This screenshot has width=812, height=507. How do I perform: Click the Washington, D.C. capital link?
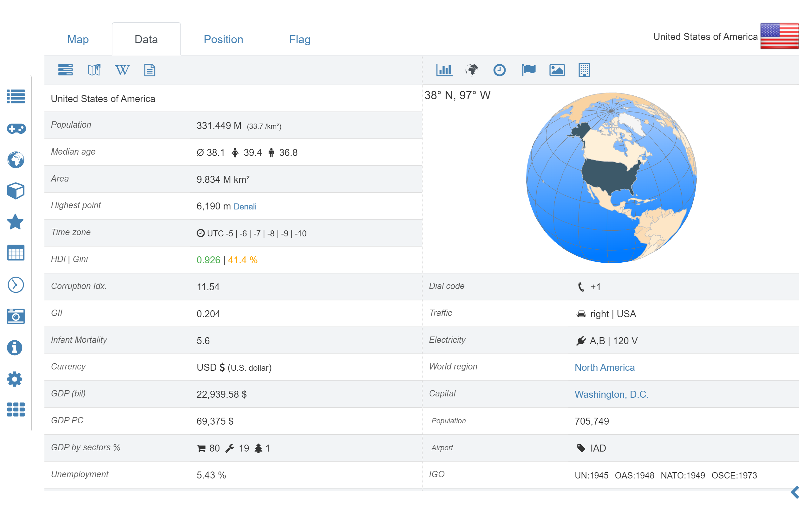(611, 394)
